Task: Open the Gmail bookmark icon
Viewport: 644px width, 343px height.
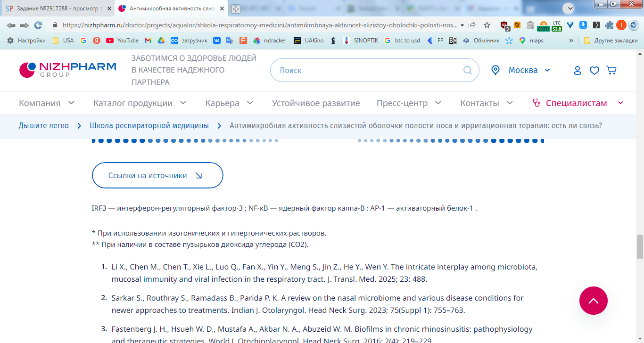Action: [x=148, y=41]
